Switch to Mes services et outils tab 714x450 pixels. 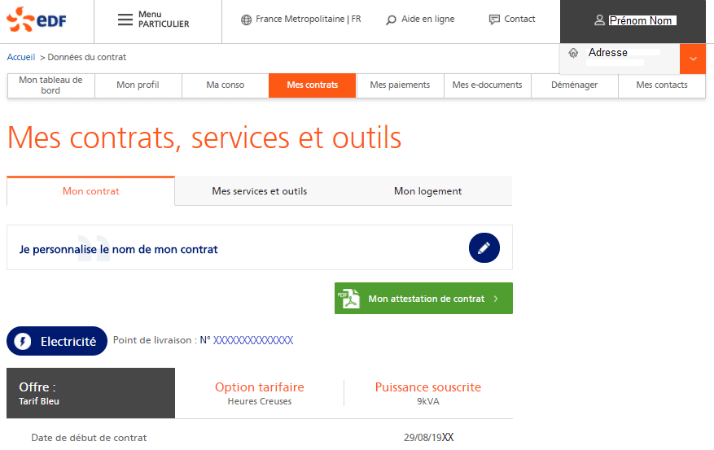point(259,191)
